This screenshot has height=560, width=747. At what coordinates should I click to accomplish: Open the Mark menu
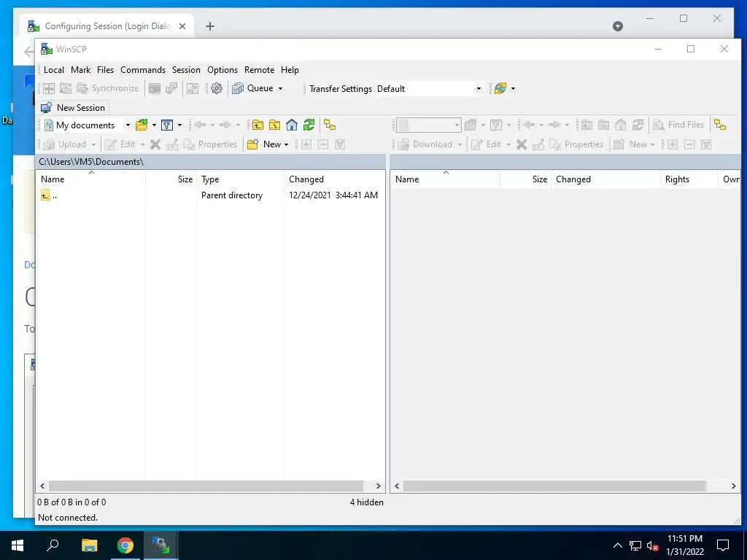pos(80,70)
